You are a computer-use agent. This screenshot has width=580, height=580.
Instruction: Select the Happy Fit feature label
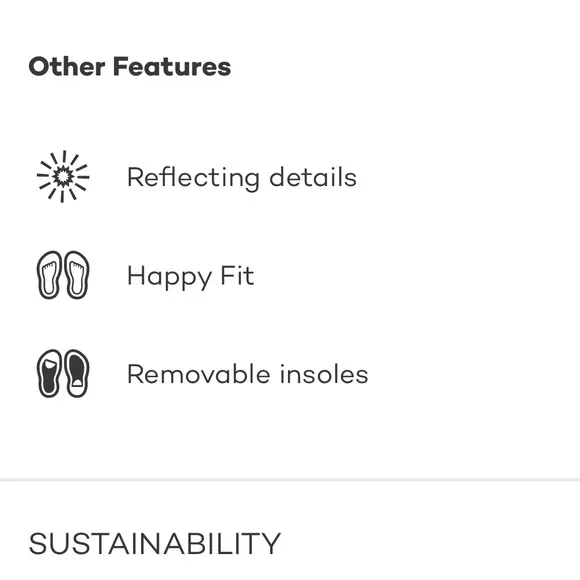(190, 276)
